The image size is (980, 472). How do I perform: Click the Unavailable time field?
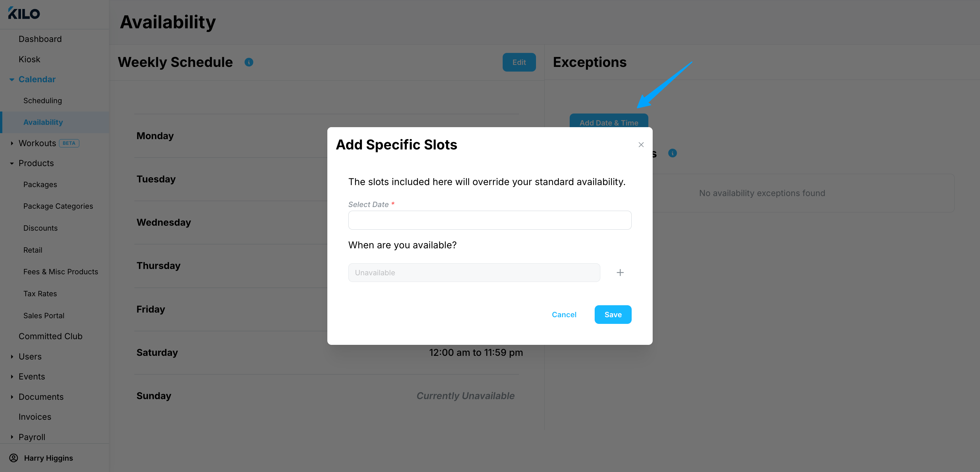474,273
